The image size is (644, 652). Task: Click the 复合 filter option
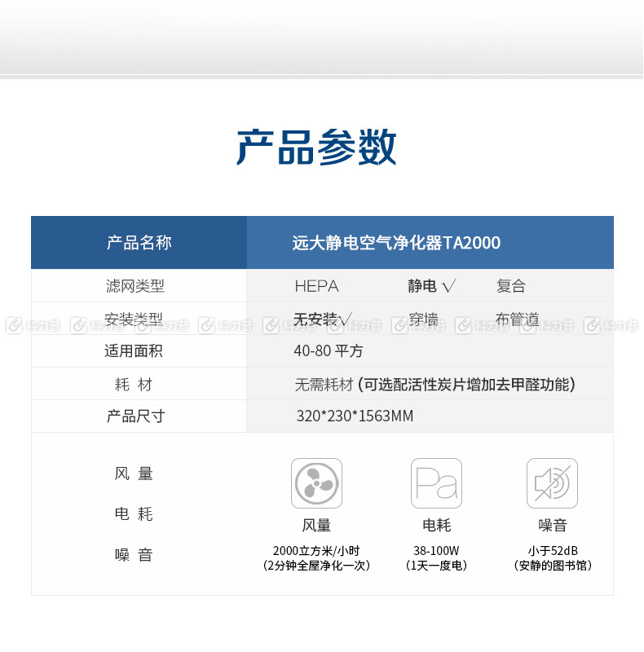pyautogui.click(x=510, y=286)
